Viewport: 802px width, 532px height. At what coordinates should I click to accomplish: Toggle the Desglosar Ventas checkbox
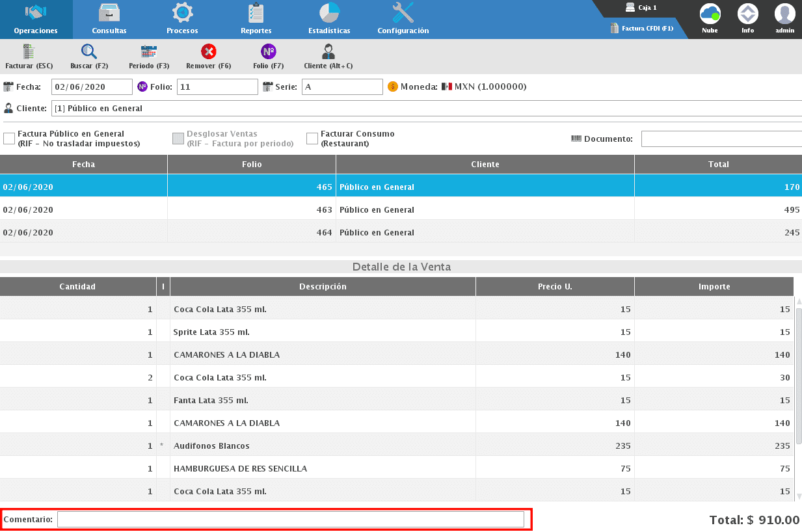pos(178,139)
